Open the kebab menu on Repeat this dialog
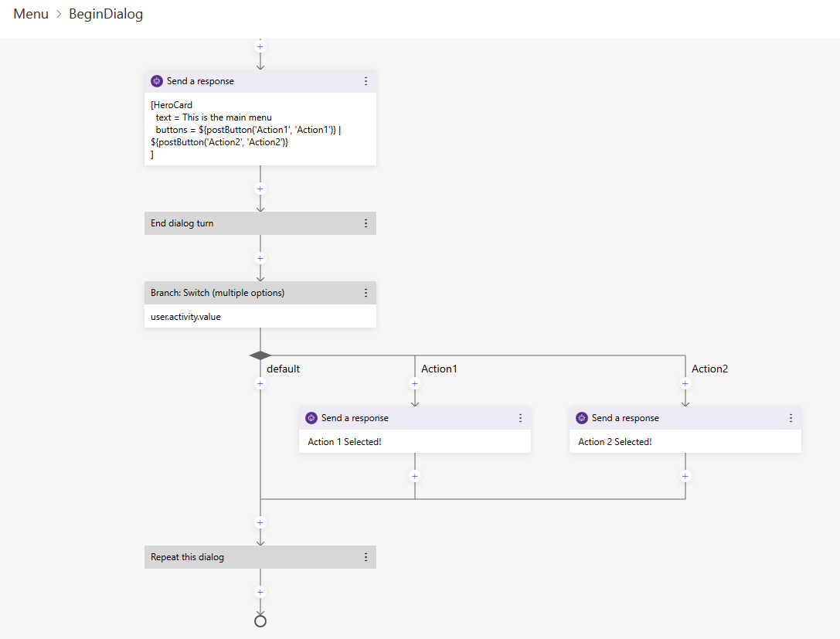Image resolution: width=840 pixels, height=639 pixels. click(x=366, y=556)
